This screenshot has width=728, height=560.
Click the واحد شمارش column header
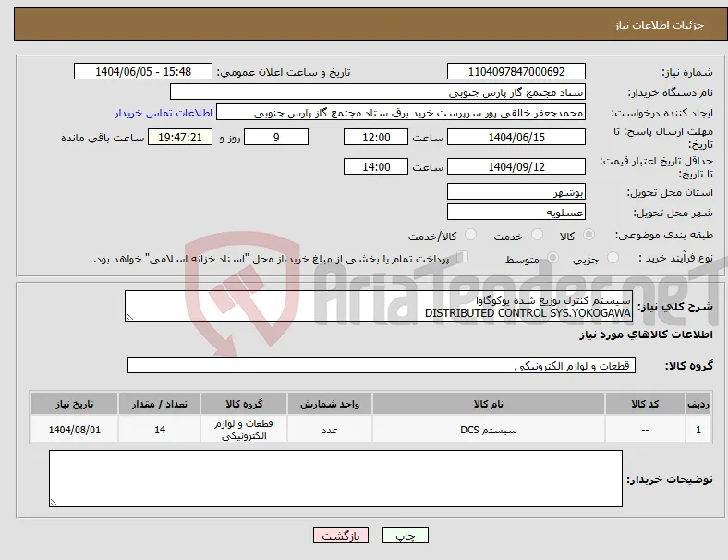pyautogui.click(x=330, y=404)
